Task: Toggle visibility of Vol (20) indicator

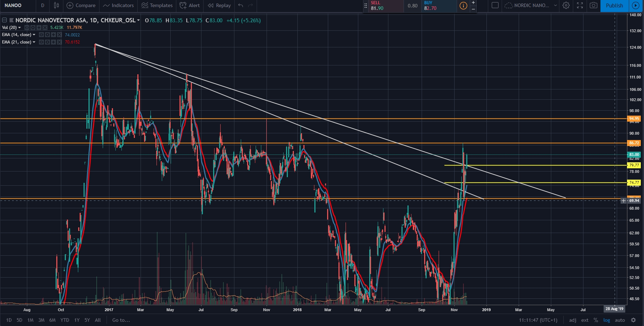Action: [x=27, y=28]
